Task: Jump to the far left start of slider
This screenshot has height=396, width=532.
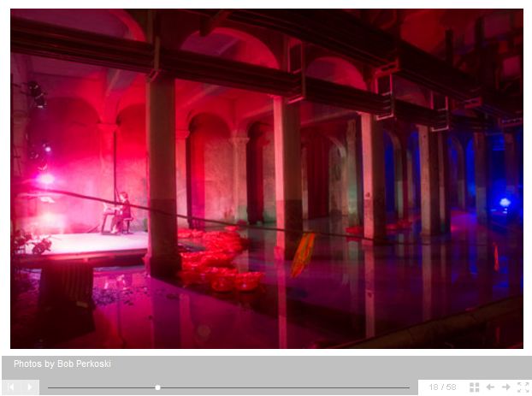Action: point(50,387)
